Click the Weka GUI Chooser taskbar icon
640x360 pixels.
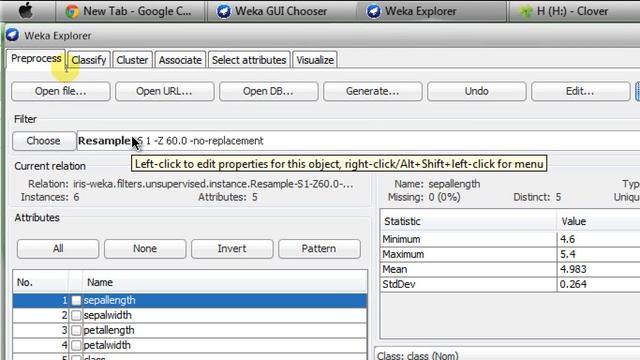[x=224, y=11]
